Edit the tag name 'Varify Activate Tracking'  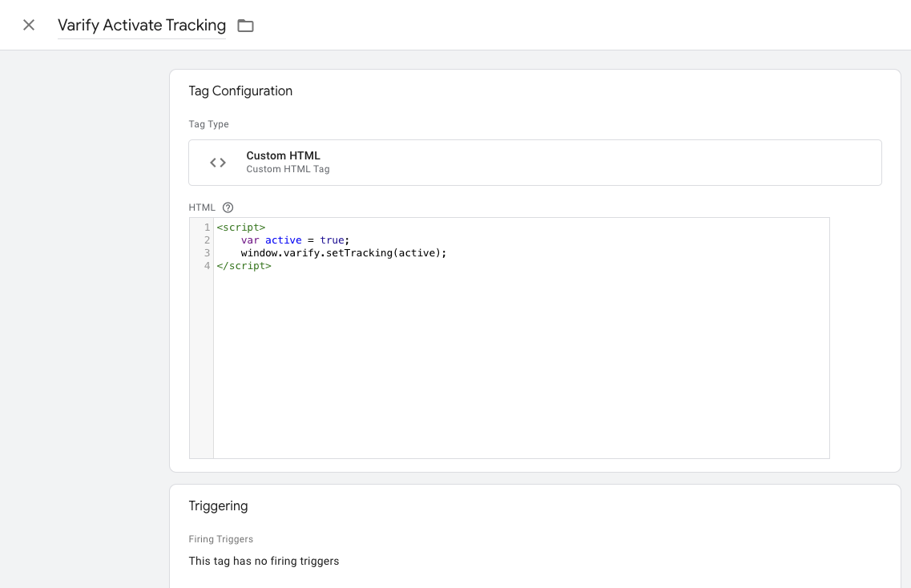(x=142, y=26)
